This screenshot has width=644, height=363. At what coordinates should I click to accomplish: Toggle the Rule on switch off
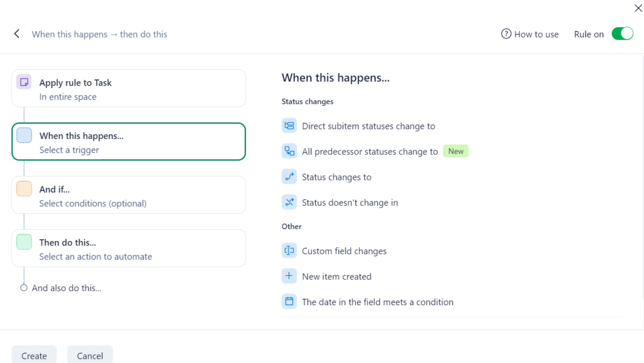click(622, 33)
